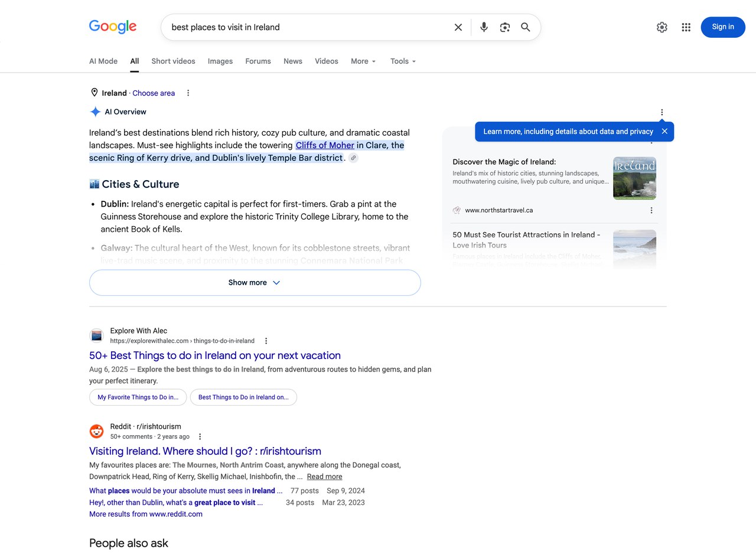
Task: Click into the search input field
Action: click(307, 27)
